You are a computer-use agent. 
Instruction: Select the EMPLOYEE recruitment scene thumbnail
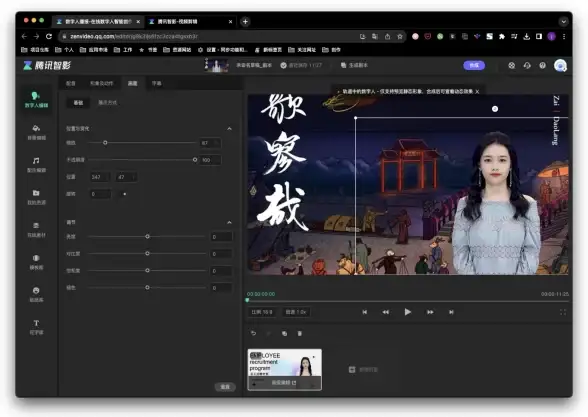pos(285,369)
